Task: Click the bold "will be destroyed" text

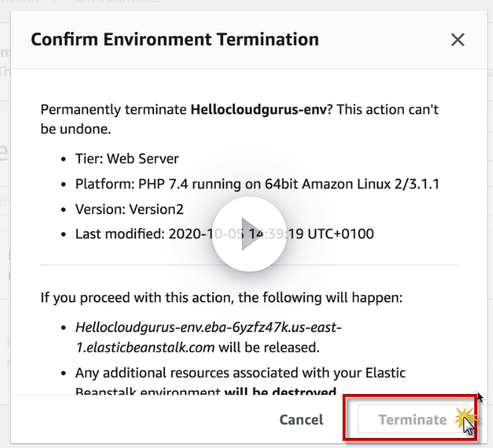Action: [x=281, y=393]
